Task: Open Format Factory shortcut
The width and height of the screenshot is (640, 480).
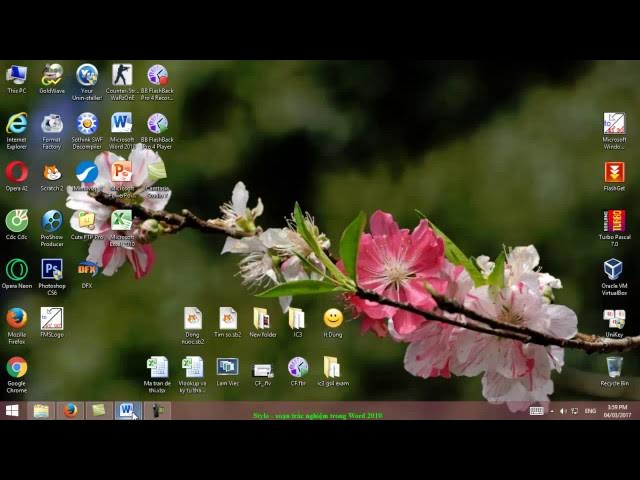Action: (52, 131)
